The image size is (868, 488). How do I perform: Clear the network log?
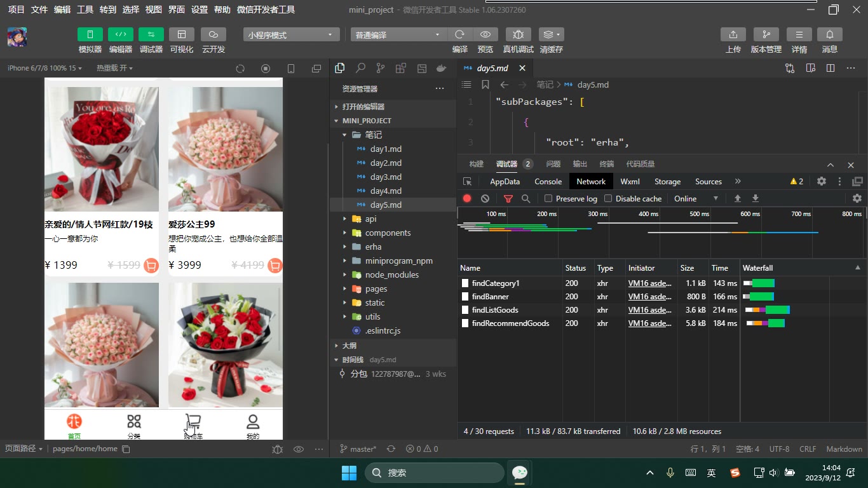click(485, 199)
